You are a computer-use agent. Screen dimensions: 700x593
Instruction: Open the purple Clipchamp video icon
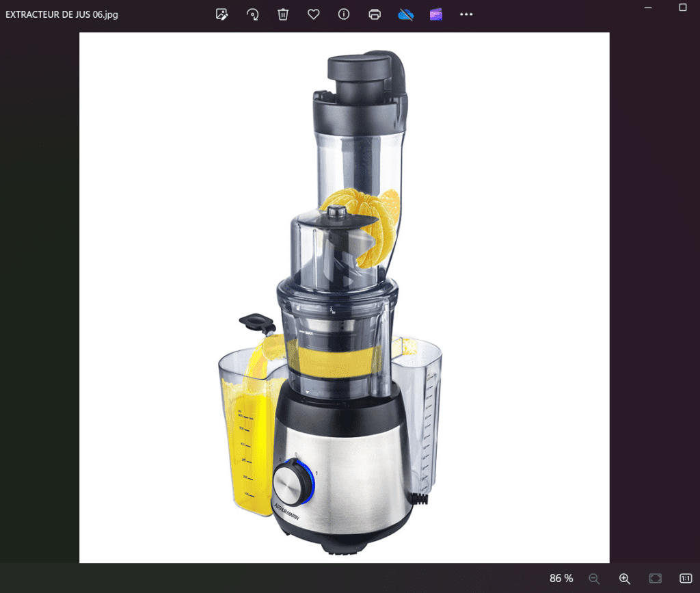click(436, 14)
